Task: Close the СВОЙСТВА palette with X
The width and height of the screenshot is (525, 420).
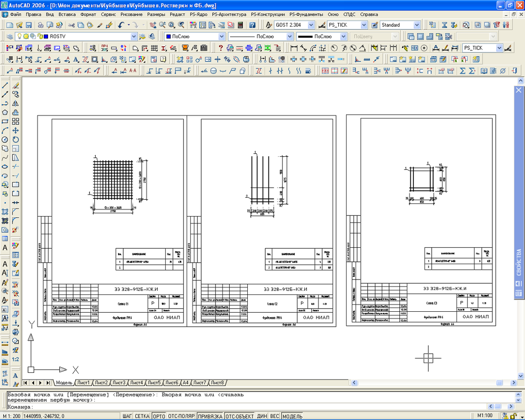Action: 518,90
